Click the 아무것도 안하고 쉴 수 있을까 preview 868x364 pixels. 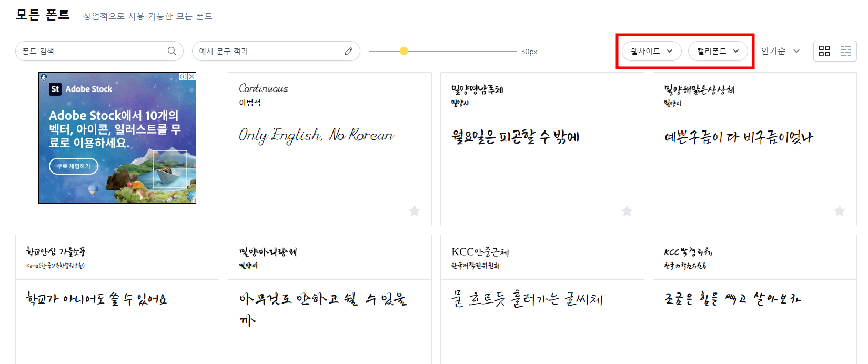coord(323,309)
